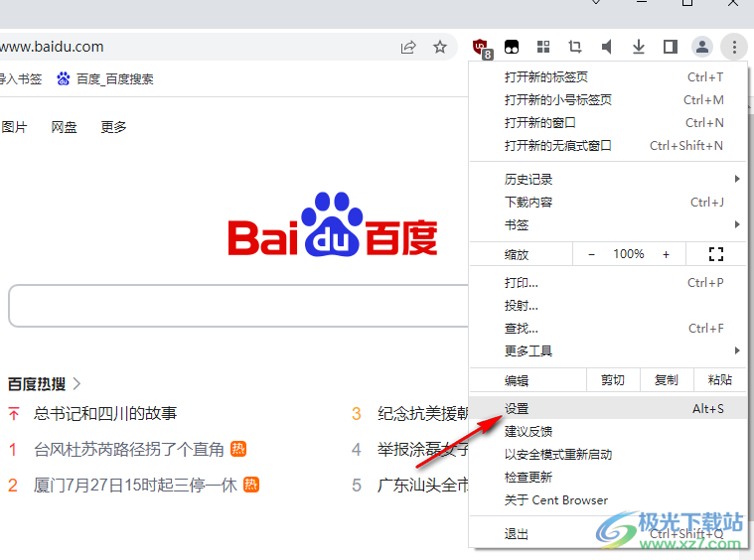Enter fullscreen via the zoom row icon
The height and width of the screenshot is (560, 754).
tap(716, 254)
